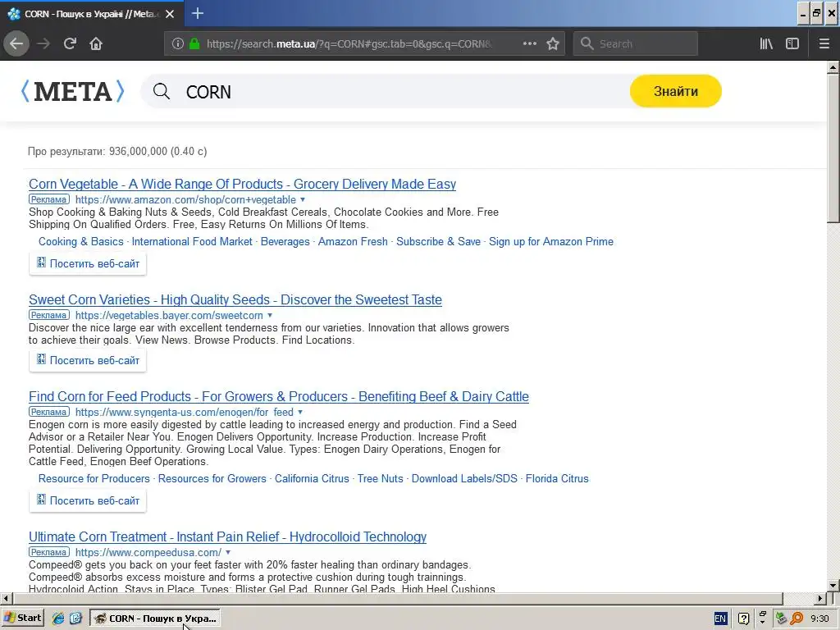
Task: Open the Tree Nuts sitelink
Action: 381,478
